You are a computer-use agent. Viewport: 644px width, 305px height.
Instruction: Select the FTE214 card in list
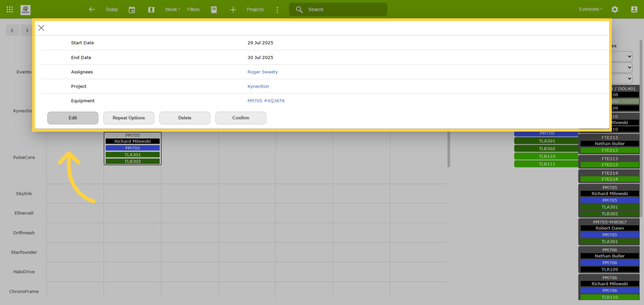pos(609,176)
